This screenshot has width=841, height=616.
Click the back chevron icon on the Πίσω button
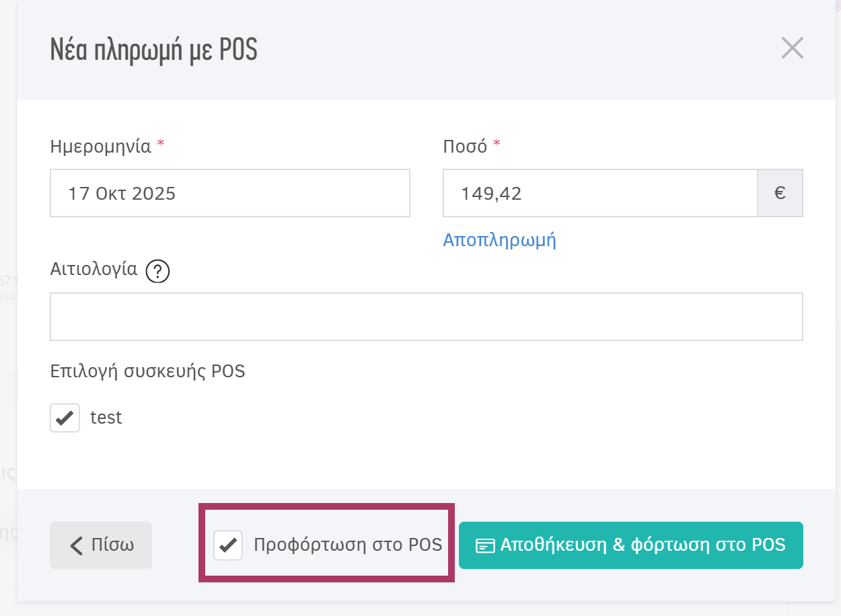76,545
